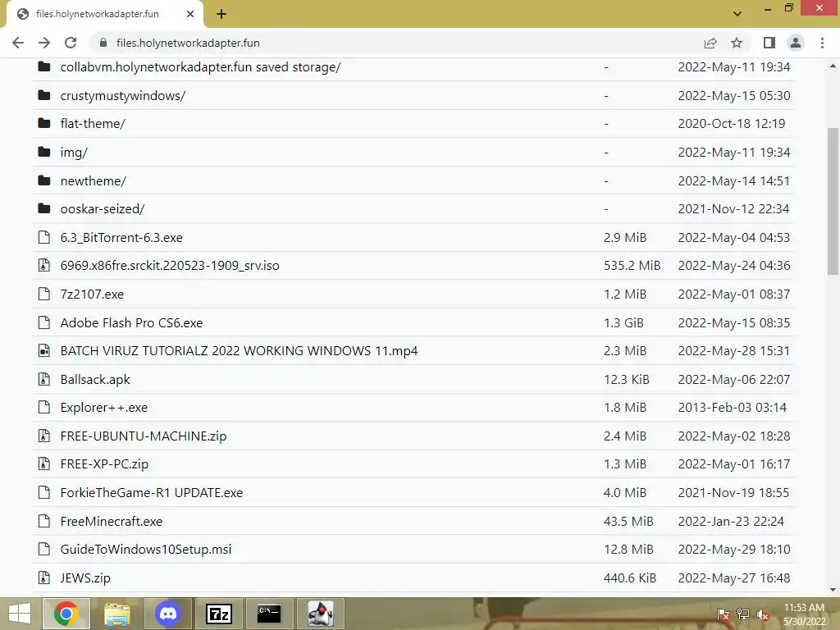
Task: Open the ooskar-seized/ directory link
Action: tap(103, 209)
